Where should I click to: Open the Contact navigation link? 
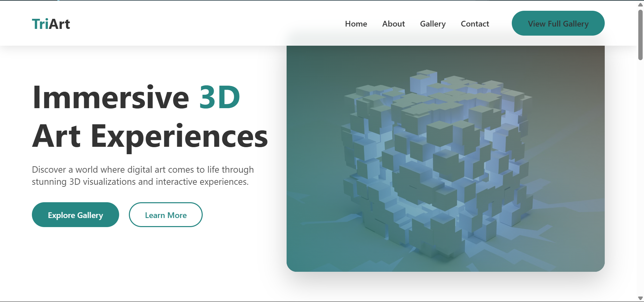[475, 24]
